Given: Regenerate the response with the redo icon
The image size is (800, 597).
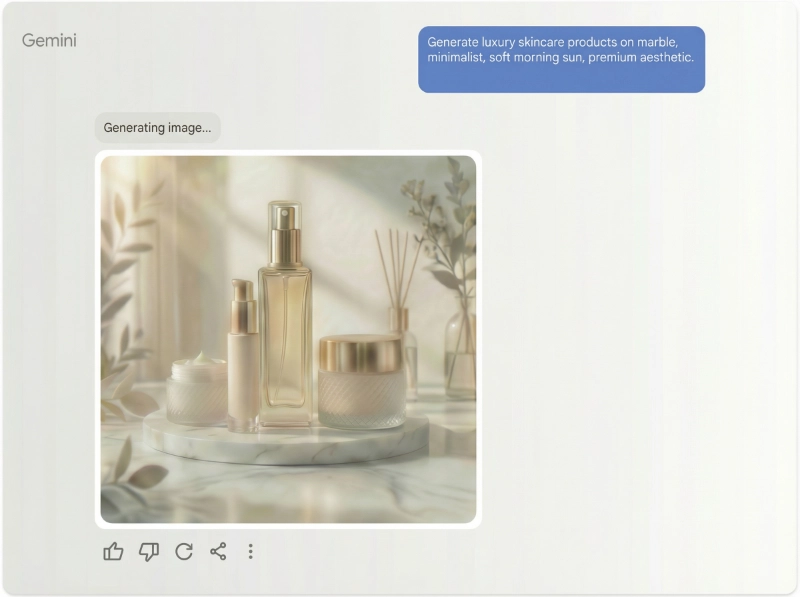Looking at the screenshot, I should tap(184, 551).
